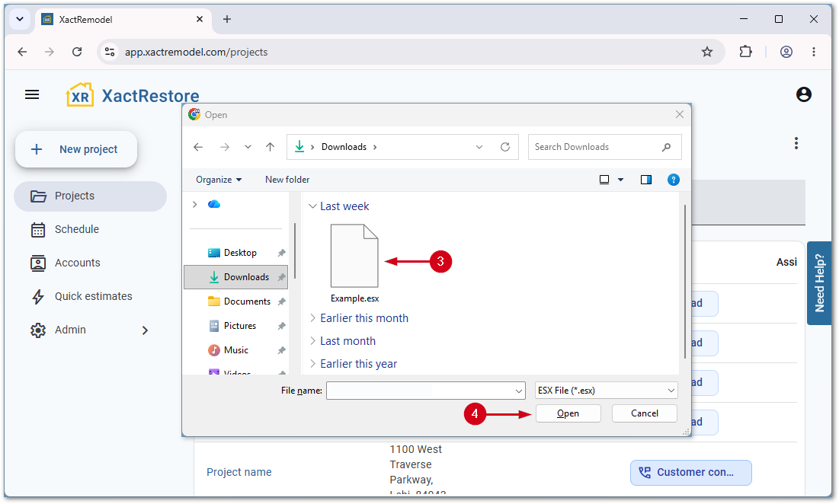This screenshot has height=504, width=839.
Task: Open the Chrome extensions puzzle icon
Action: tap(745, 52)
